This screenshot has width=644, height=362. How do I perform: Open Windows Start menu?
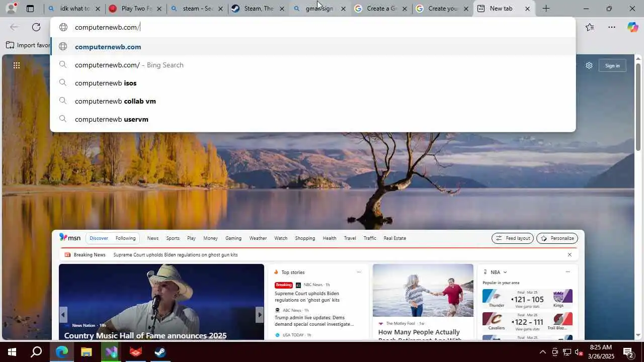click(x=12, y=352)
